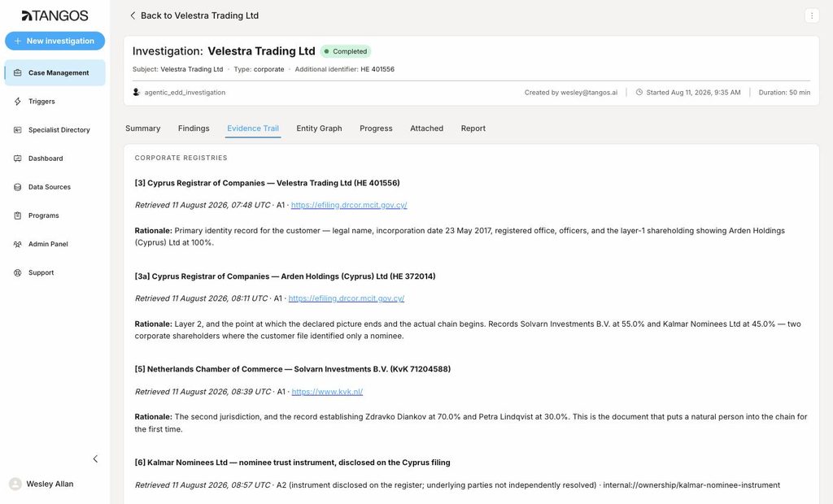Click the Admin Panel menu label
Screen dimensions: 833x504
pyautogui.click(x=48, y=245)
